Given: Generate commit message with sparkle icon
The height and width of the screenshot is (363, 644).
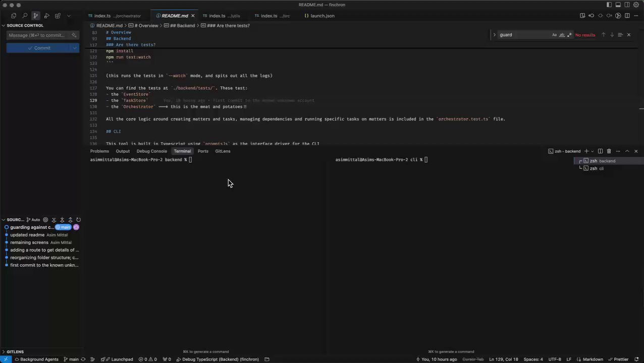Looking at the screenshot, I should [74, 35].
